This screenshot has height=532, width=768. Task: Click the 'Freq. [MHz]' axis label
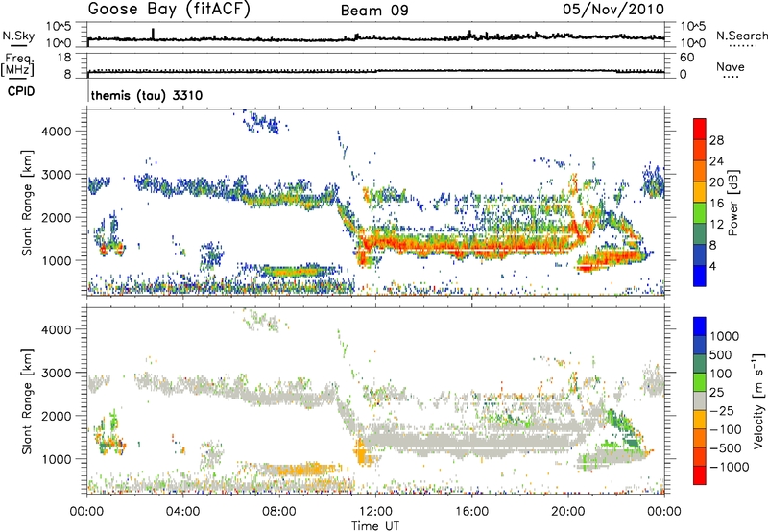[x=17, y=65]
